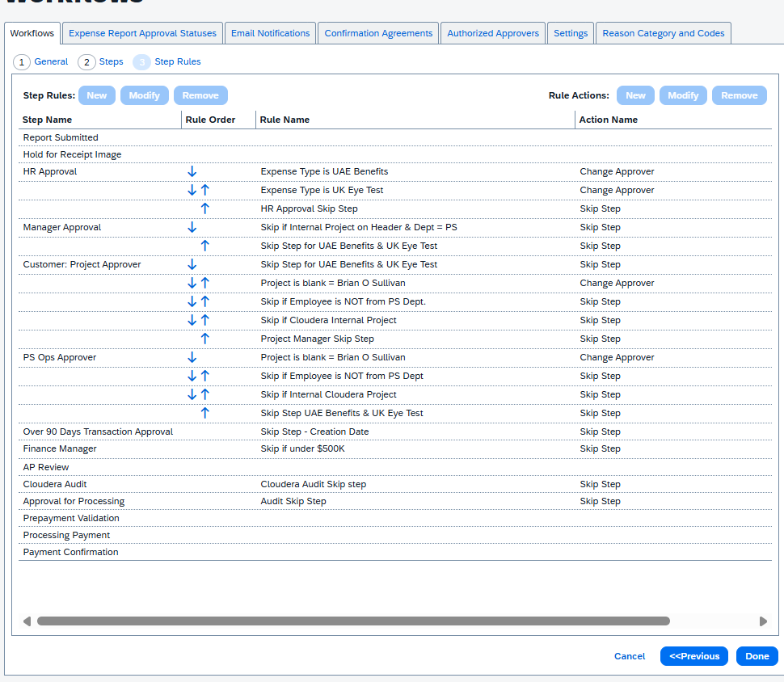
Task: Go to wizard step 2 Steps
Action: [101, 61]
